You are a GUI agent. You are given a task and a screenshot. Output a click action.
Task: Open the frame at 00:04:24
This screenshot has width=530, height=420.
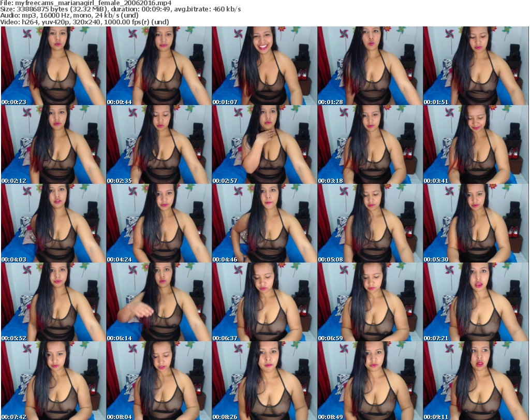(159, 224)
